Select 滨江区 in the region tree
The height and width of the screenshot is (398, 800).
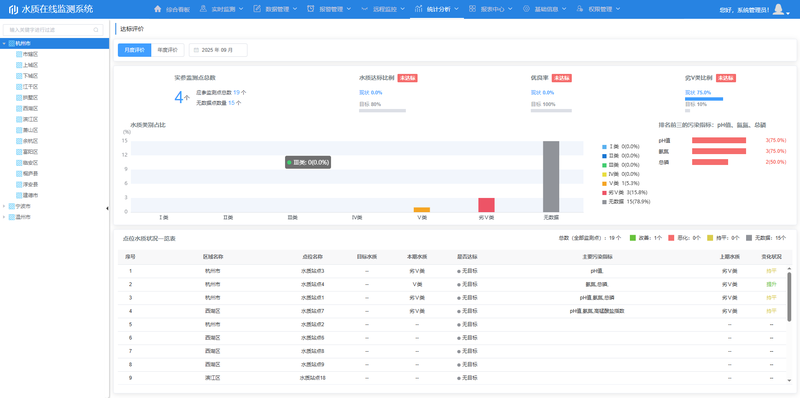(x=31, y=119)
